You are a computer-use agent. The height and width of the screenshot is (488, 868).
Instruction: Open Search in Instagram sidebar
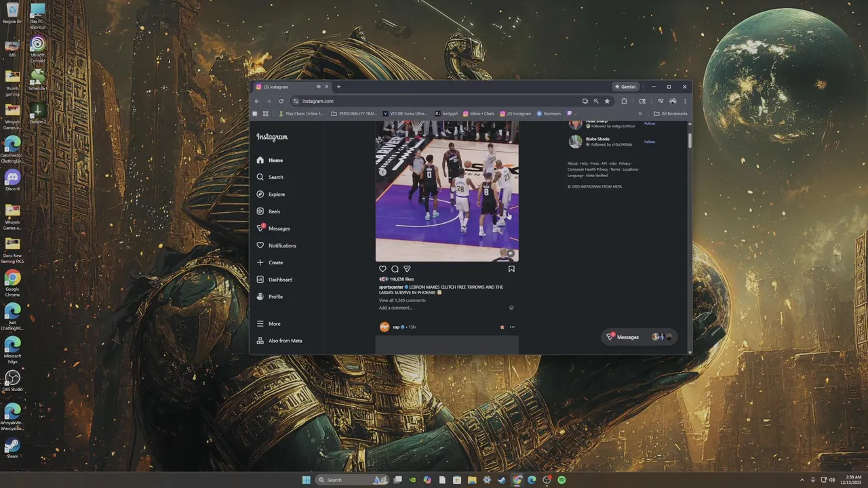point(270,178)
